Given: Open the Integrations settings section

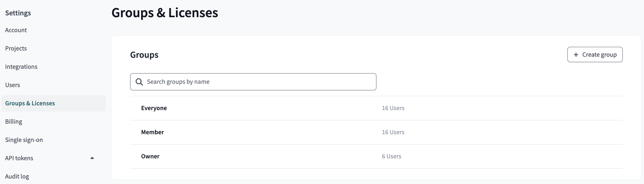Looking at the screenshot, I should coord(21,67).
